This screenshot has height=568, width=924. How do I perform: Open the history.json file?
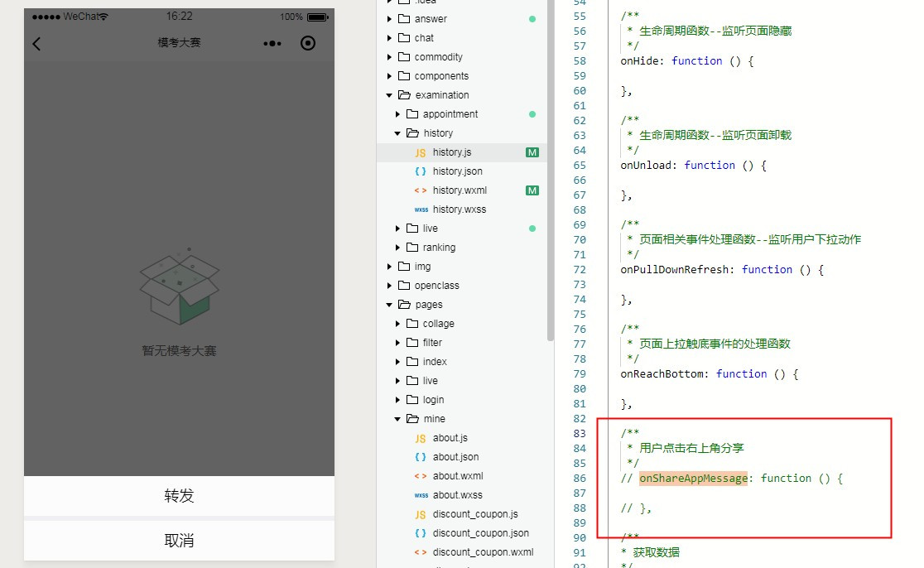(x=457, y=171)
